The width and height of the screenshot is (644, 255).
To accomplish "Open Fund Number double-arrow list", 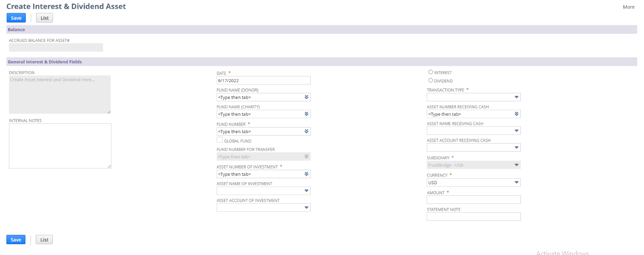I will pyautogui.click(x=306, y=132).
